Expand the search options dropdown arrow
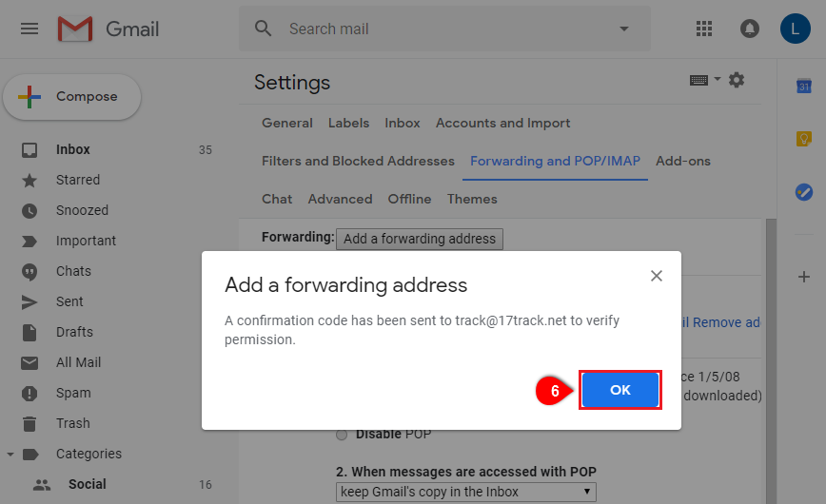The height and width of the screenshot is (504, 826). (x=624, y=29)
